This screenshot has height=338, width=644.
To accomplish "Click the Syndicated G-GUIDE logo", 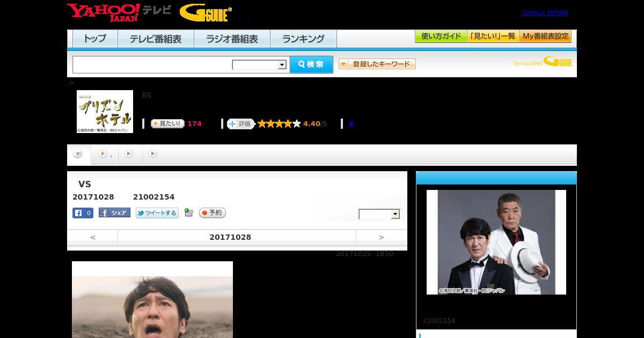I will point(543,61).
